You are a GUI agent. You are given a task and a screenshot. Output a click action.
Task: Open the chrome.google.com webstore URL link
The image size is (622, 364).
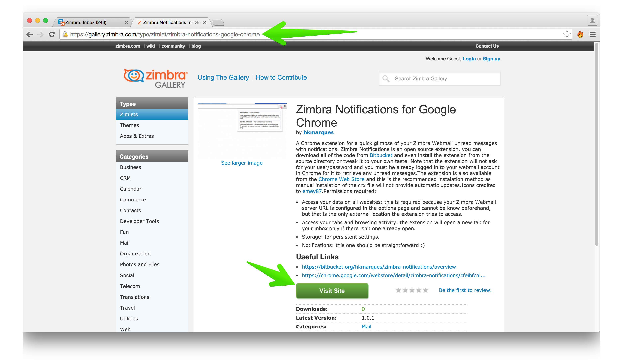click(x=394, y=275)
